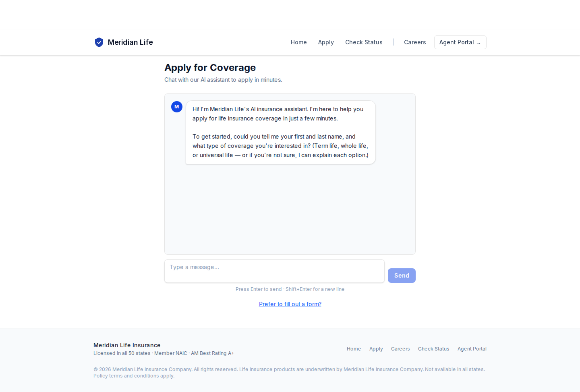Image resolution: width=580 pixels, height=392 pixels.
Task: Click the Meridian Life brand name in the header
Action: coord(130,42)
